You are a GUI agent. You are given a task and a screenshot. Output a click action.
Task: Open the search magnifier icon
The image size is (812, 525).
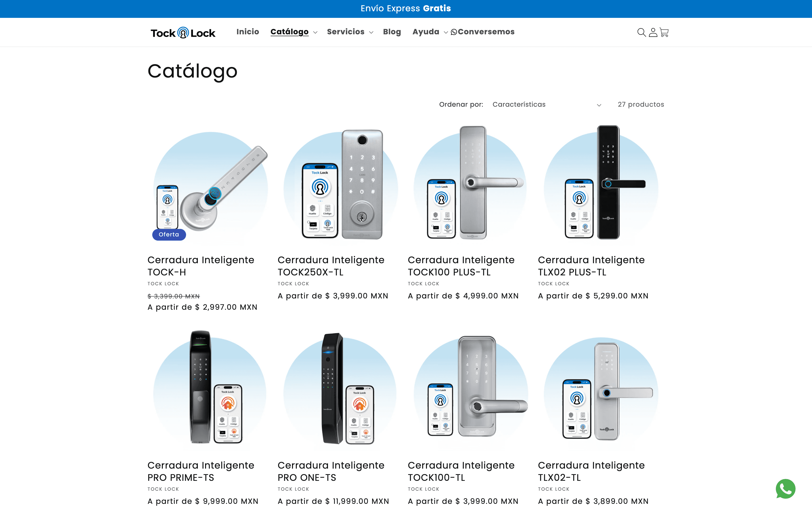641,32
